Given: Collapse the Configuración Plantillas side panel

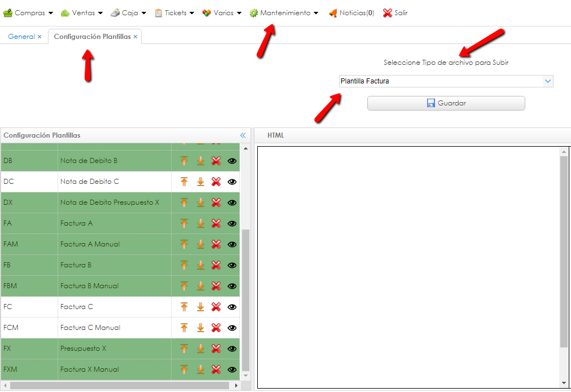Looking at the screenshot, I should [243, 135].
